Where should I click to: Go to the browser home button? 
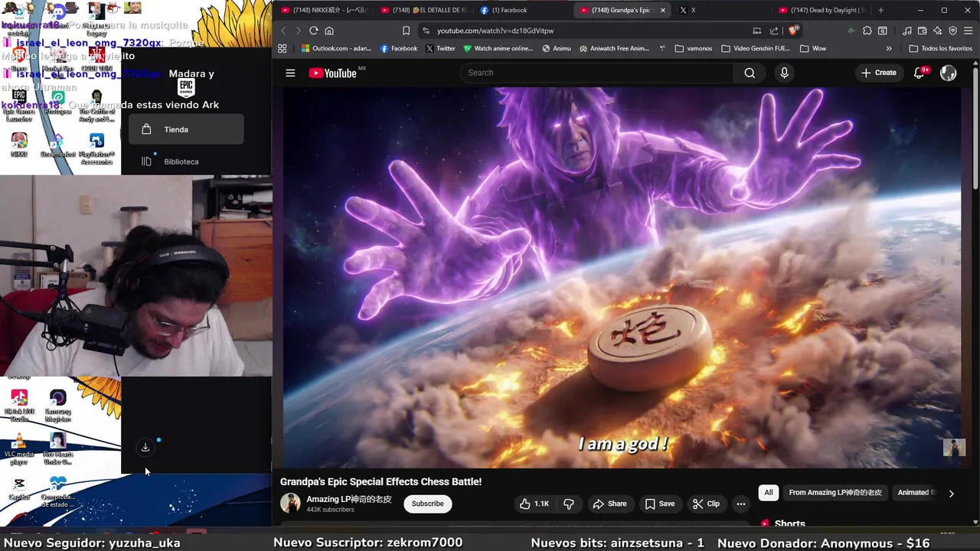(329, 31)
